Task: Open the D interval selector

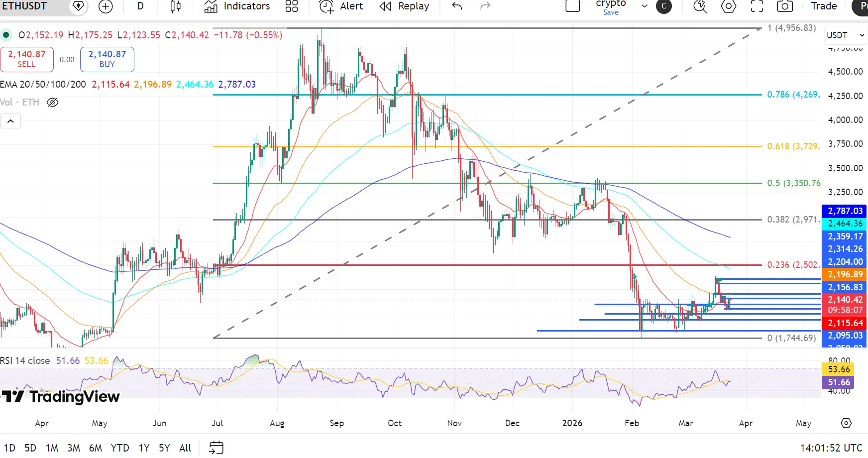Action: (x=140, y=6)
